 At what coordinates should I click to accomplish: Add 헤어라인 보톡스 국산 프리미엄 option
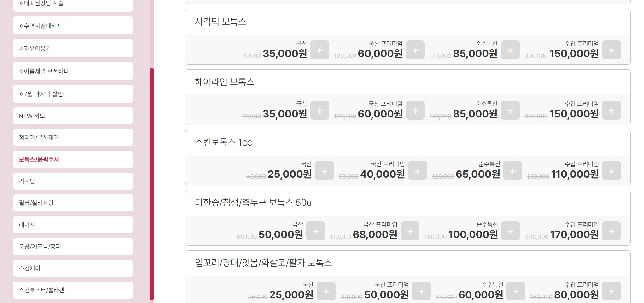pyautogui.click(x=415, y=110)
